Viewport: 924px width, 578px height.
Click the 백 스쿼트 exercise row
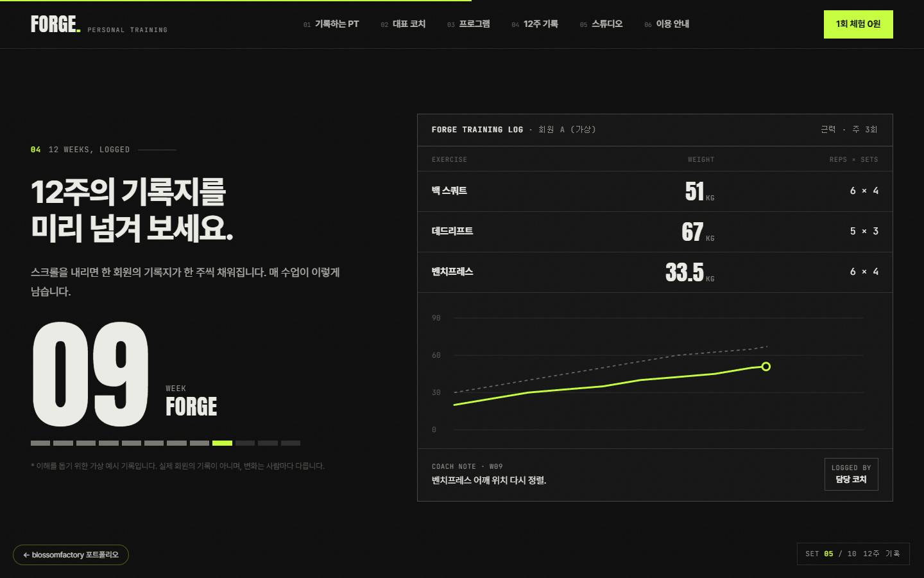pos(654,191)
